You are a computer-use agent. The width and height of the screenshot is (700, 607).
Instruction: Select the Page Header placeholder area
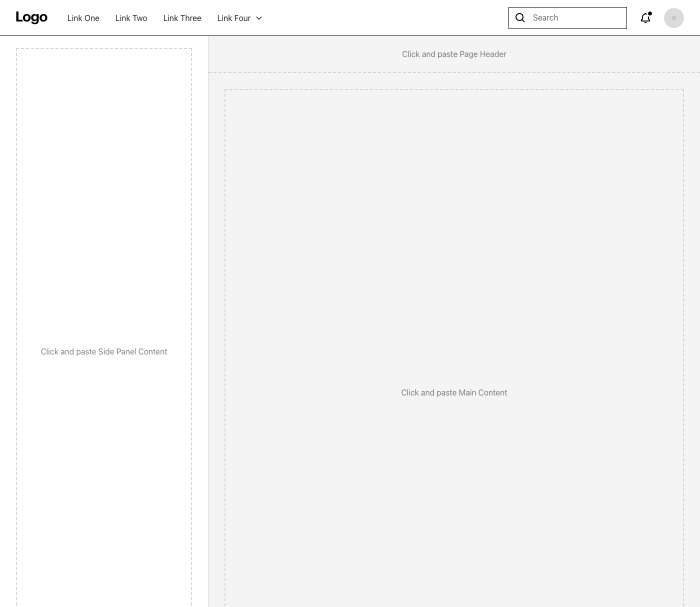tap(454, 54)
